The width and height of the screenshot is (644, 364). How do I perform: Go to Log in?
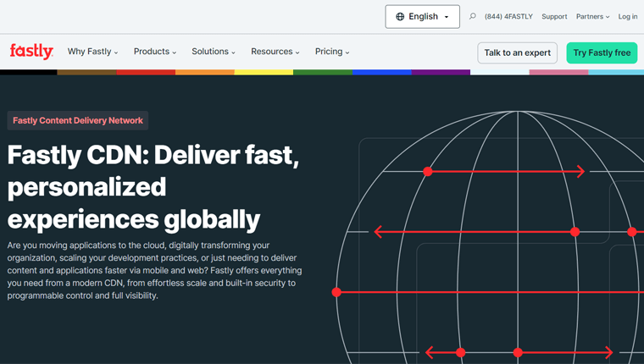(628, 16)
